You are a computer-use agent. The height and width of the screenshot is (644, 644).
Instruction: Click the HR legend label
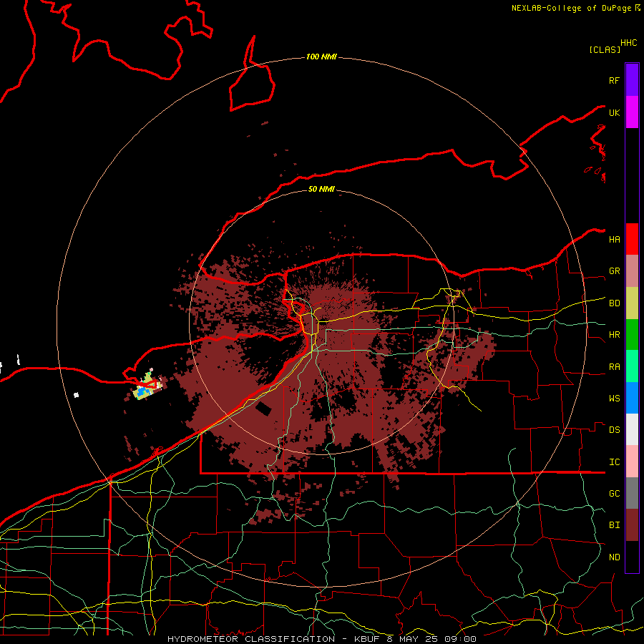[x=614, y=335]
